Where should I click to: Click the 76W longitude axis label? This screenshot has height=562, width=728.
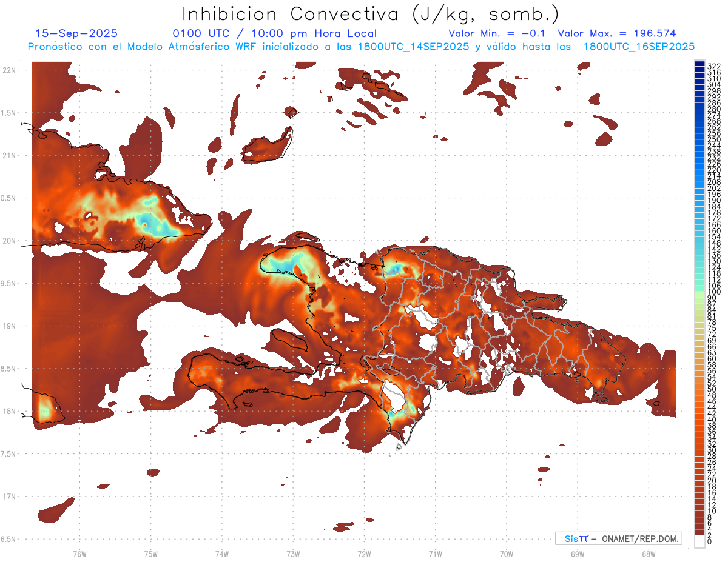(79, 554)
